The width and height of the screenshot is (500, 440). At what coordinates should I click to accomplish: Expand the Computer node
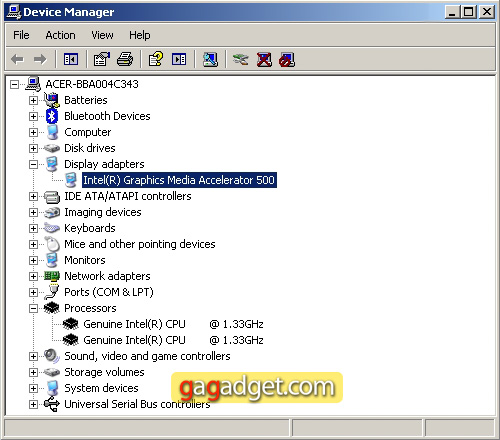tap(33, 132)
